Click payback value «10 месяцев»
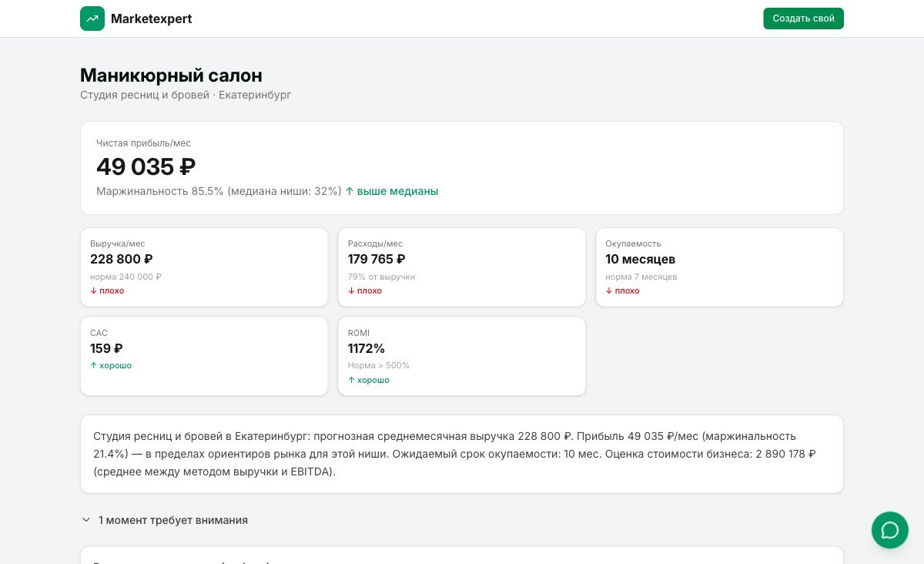924x564 pixels. pos(641,259)
